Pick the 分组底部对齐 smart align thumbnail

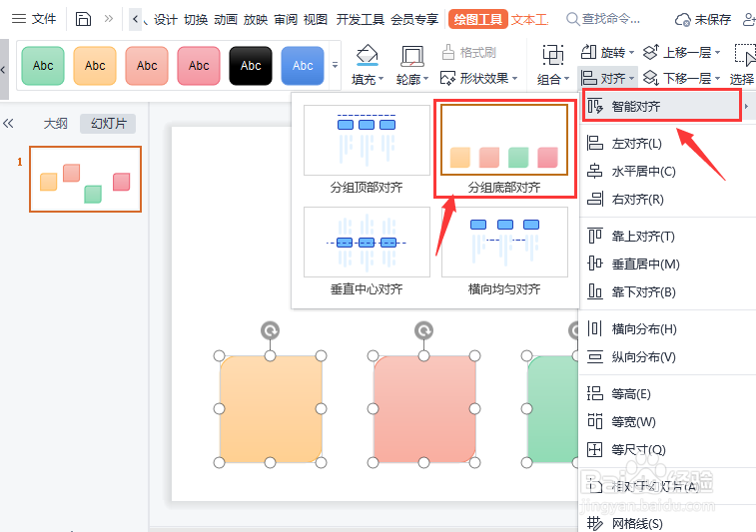[x=504, y=150]
